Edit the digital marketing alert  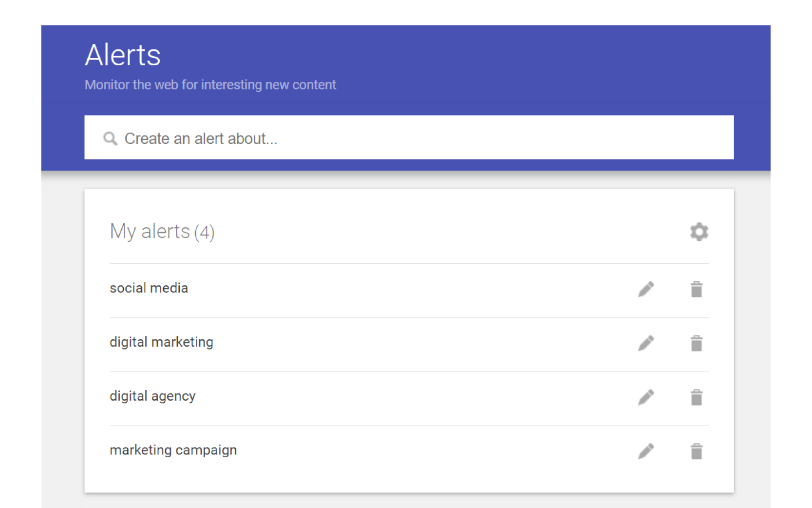coord(646,343)
